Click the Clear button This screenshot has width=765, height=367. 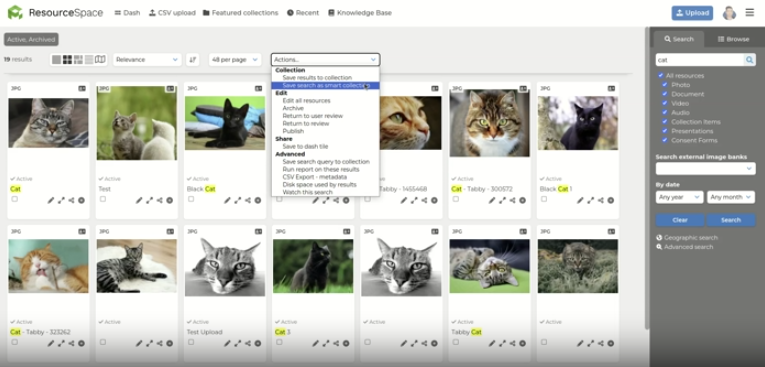680,220
